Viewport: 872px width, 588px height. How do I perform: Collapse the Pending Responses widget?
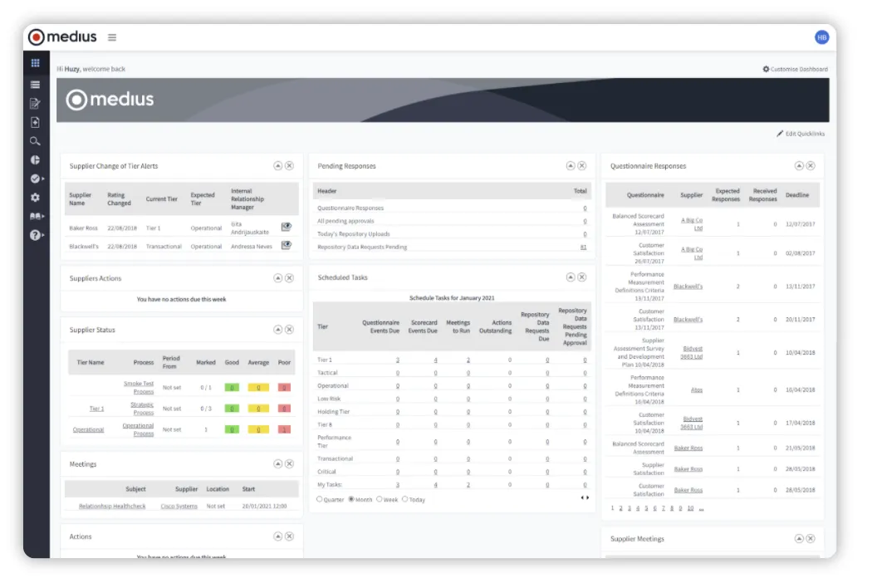(x=570, y=166)
